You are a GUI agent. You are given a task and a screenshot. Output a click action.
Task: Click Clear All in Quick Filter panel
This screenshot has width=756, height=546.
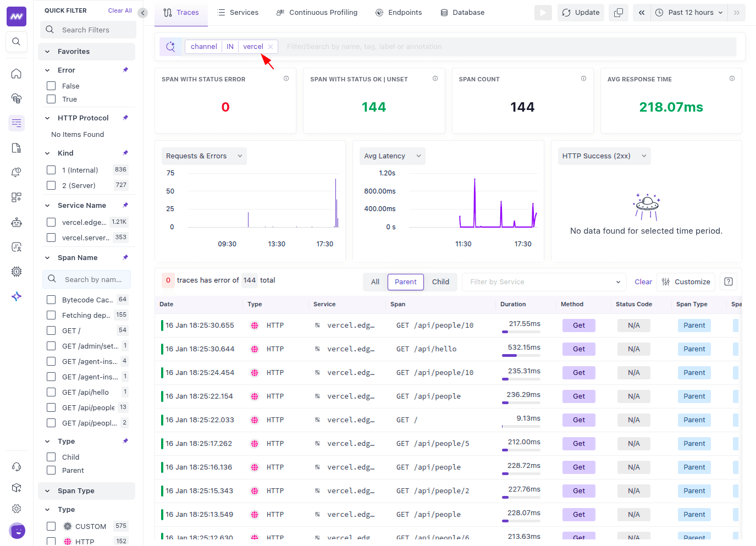pyautogui.click(x=120, y=10)
